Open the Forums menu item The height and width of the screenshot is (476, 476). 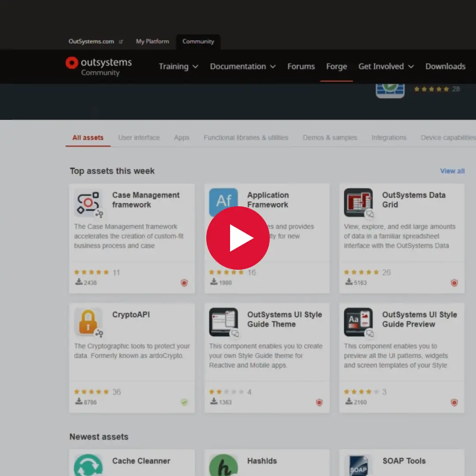301,67
